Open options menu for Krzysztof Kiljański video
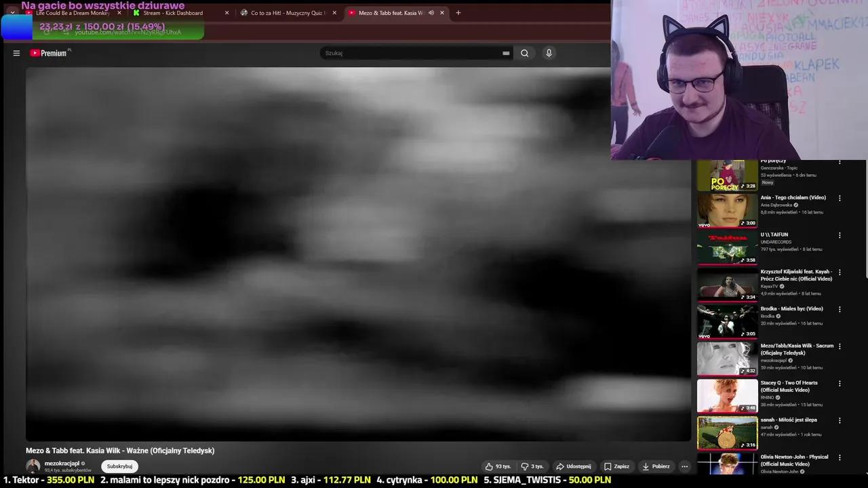This screenshot has height=488, width=868. pyautogui.click(x=840, y=272)
